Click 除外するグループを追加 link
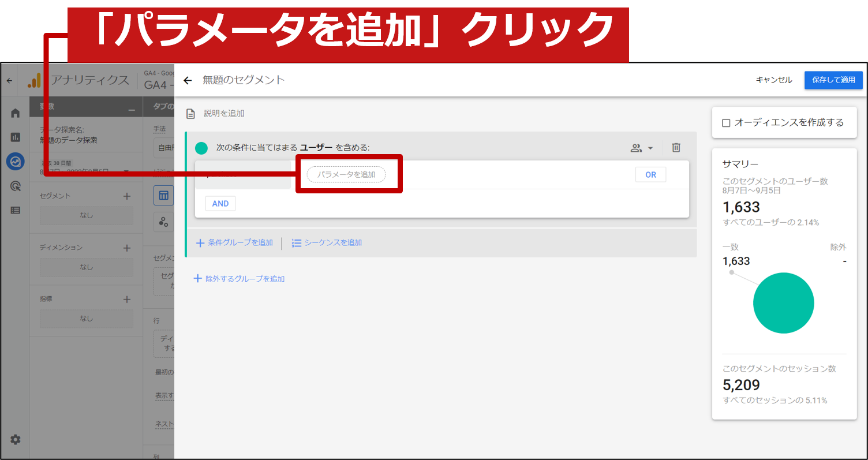 tap(239, 279)
